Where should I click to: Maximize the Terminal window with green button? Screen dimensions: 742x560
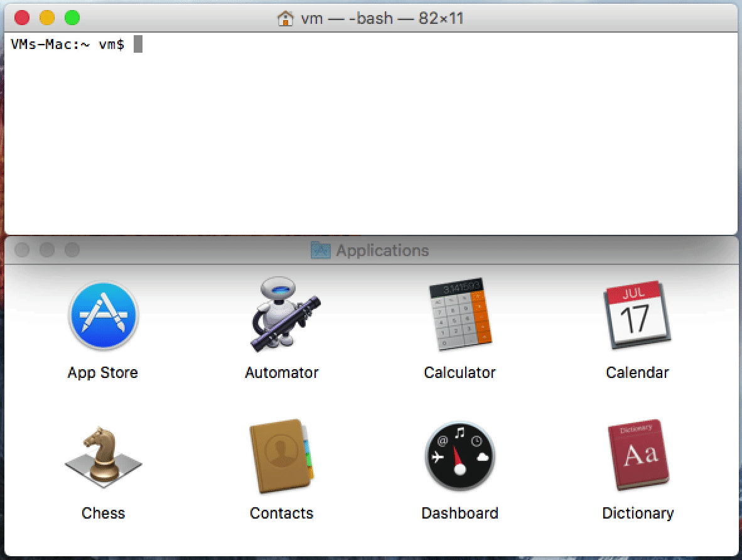72,18
